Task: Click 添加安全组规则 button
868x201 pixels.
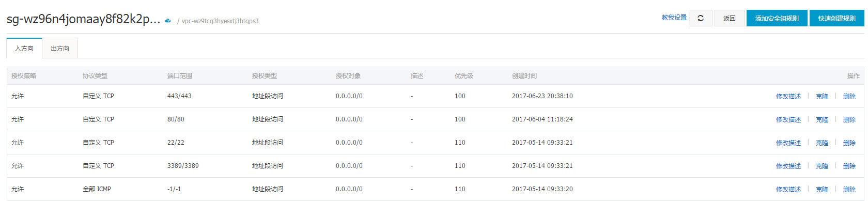Action: click(x=777, y=18)
